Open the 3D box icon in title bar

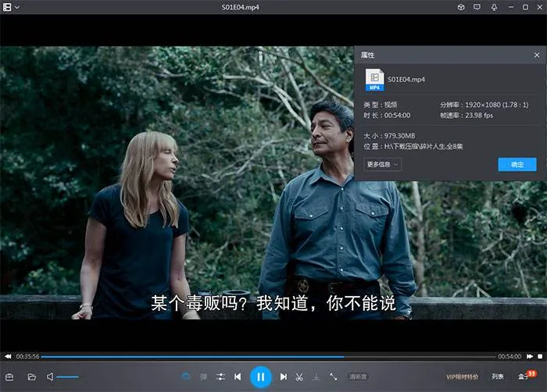[x=461, y=7]
